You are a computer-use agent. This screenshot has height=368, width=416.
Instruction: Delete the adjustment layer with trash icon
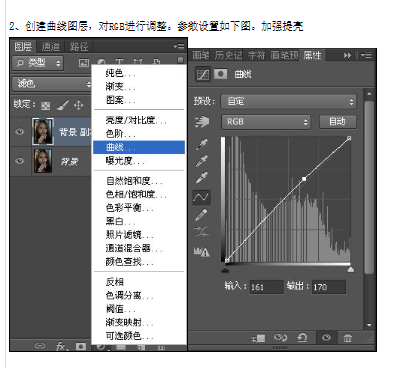pyautogui.click(x=348, y=338)
